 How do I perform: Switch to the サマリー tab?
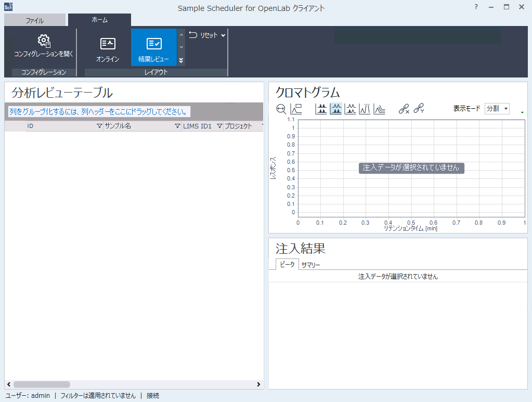pos(311,265)
